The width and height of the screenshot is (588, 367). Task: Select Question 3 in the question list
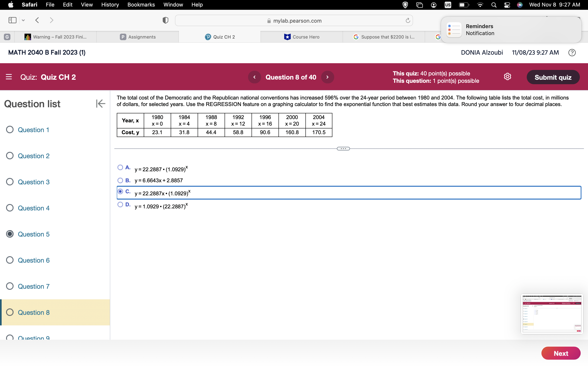click(x=33, y=182)
